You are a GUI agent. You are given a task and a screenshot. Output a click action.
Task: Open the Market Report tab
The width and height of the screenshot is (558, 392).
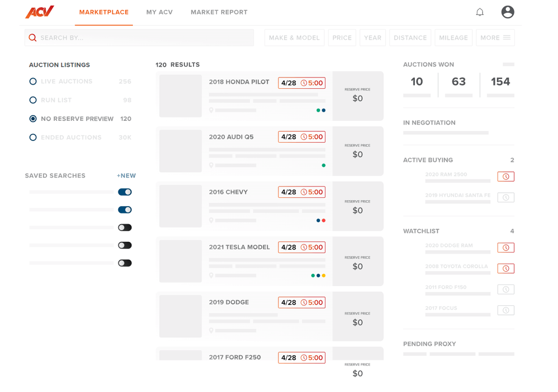219,12
